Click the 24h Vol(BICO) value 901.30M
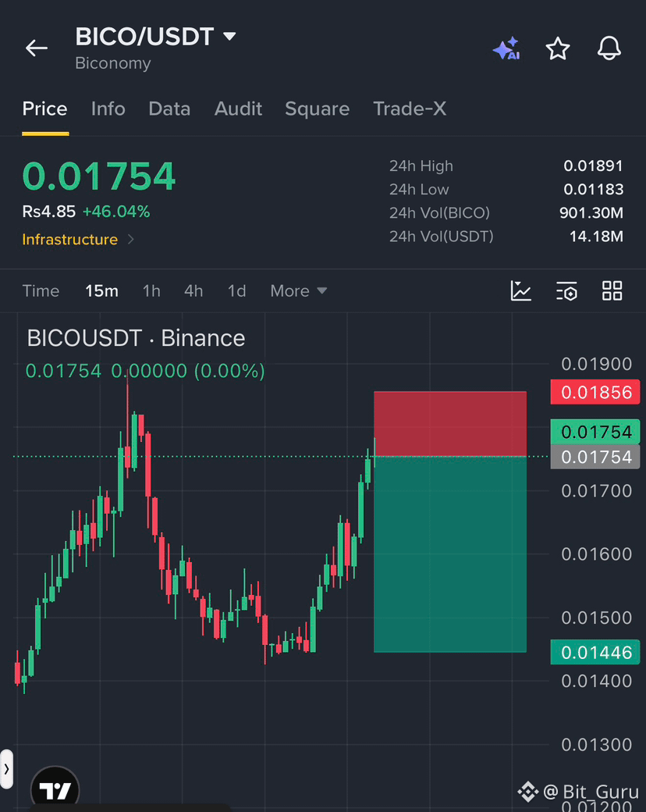Screen dimensions: 646x812 [591, 212]
